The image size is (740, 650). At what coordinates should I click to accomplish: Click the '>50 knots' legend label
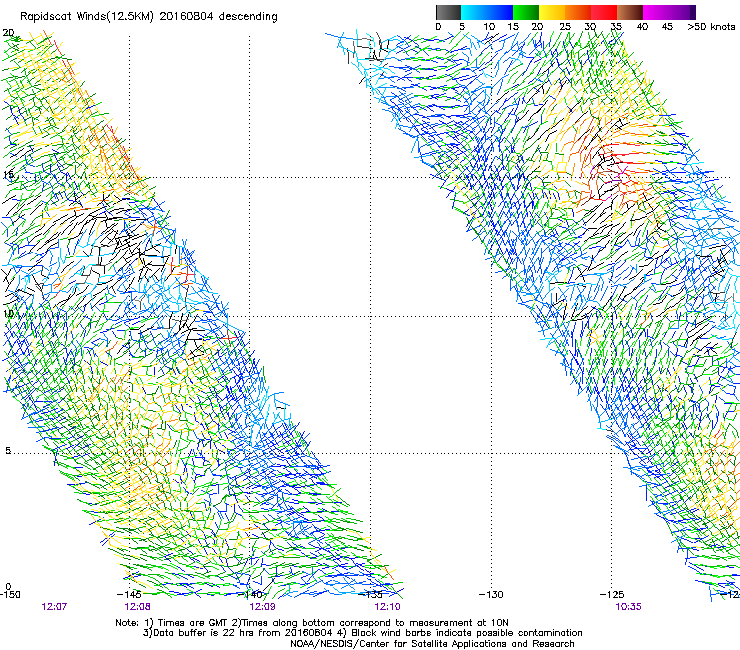pos(711,26)
